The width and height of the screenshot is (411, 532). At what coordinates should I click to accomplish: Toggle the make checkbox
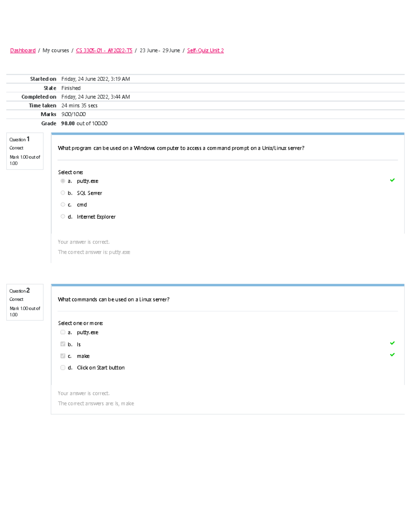click(x=63, y=356)
